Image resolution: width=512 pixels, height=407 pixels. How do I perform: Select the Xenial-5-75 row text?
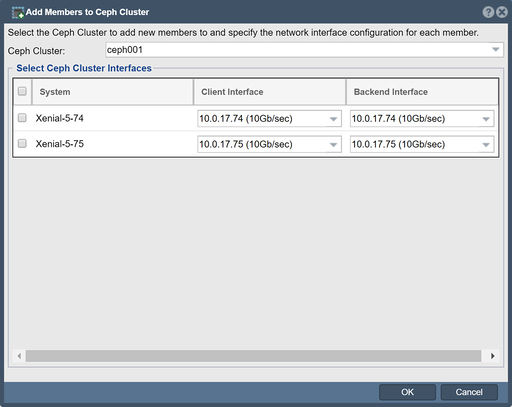[x=60, y=144]
